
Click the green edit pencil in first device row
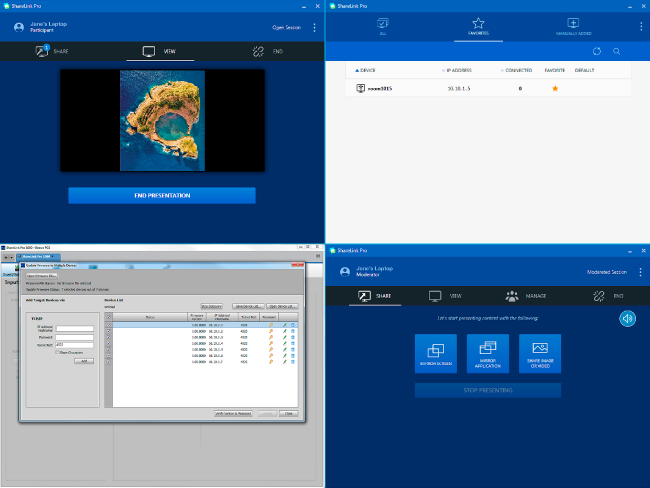pyautogui.click(x=284, y=326)
